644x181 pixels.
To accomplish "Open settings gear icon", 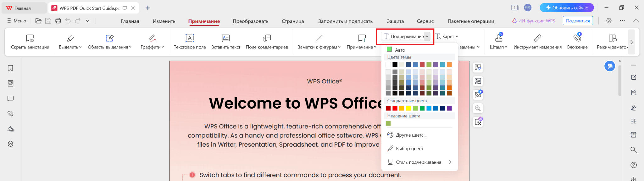I will click(x=609, y=21).
